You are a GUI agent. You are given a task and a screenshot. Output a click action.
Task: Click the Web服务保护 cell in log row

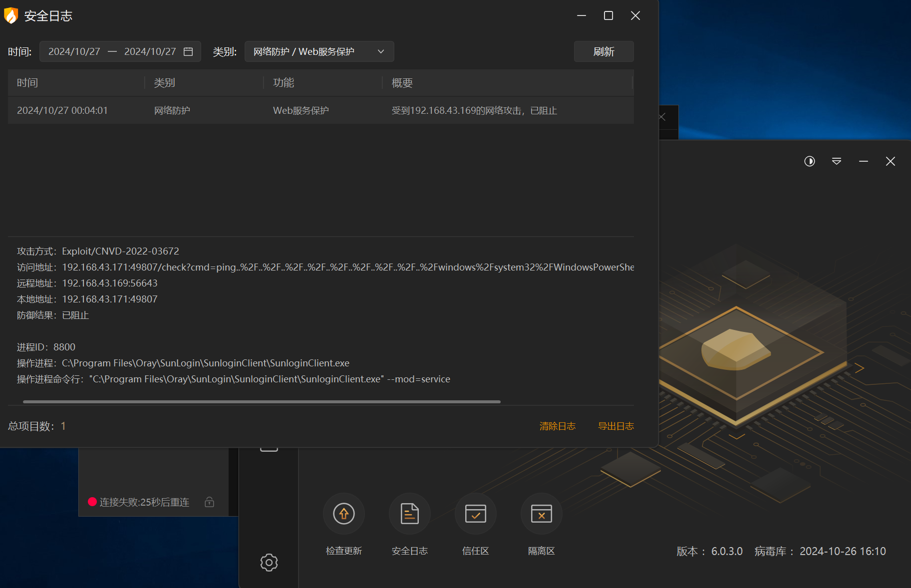(301, 110)
